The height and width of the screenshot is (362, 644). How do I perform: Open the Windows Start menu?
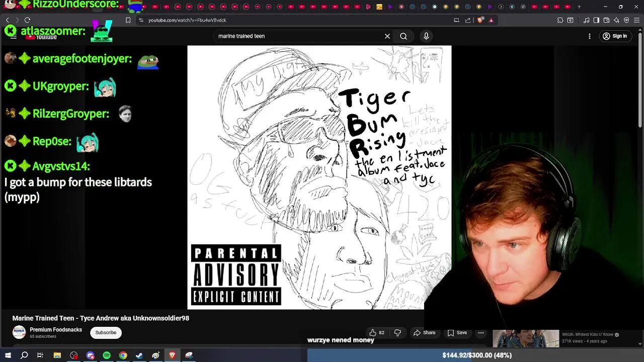[8, 355]
